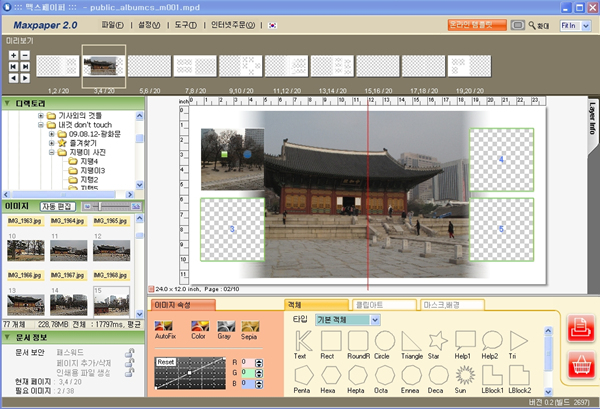Image resolution: width=600 pixels, height=409 pixels.
Task: Insert a Star shape
Action: click(437, 344)
